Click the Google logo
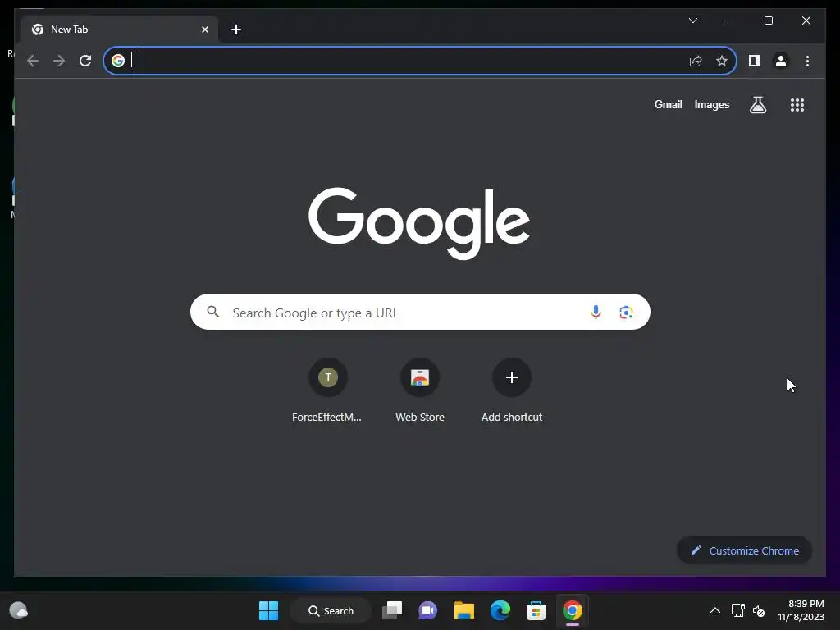Viewport: 840px width, 630px height. (x=419, y=223)
